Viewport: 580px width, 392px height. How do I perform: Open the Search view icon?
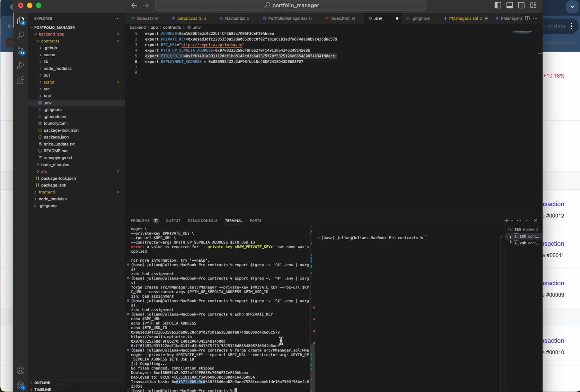[x=21, y=35]
